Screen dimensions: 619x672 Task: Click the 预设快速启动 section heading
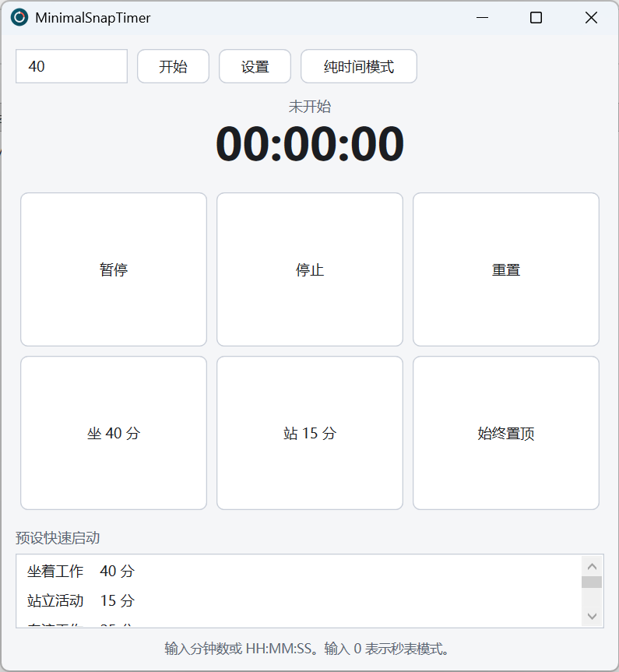[x=58, y=538]
